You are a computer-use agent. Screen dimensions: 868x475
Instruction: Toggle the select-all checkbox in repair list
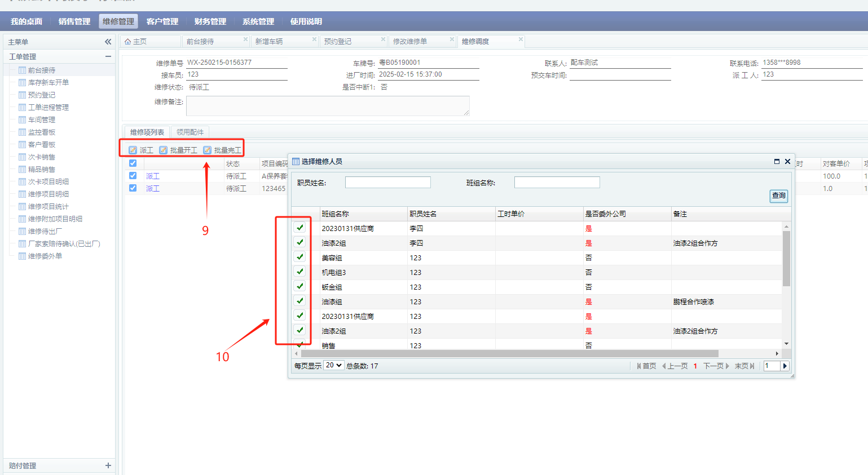[x=133, y=163]
